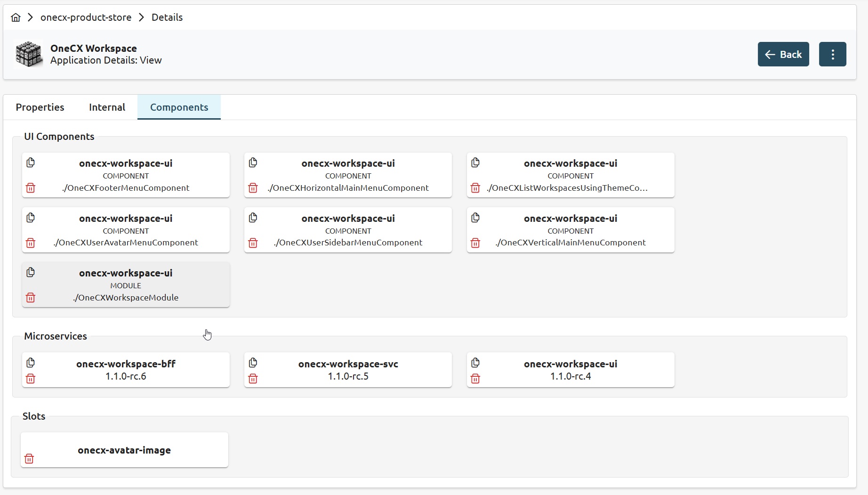Screen dimensions: 868x495
Task: Open the three-dot more actions menu
Action: click(832, 54)
